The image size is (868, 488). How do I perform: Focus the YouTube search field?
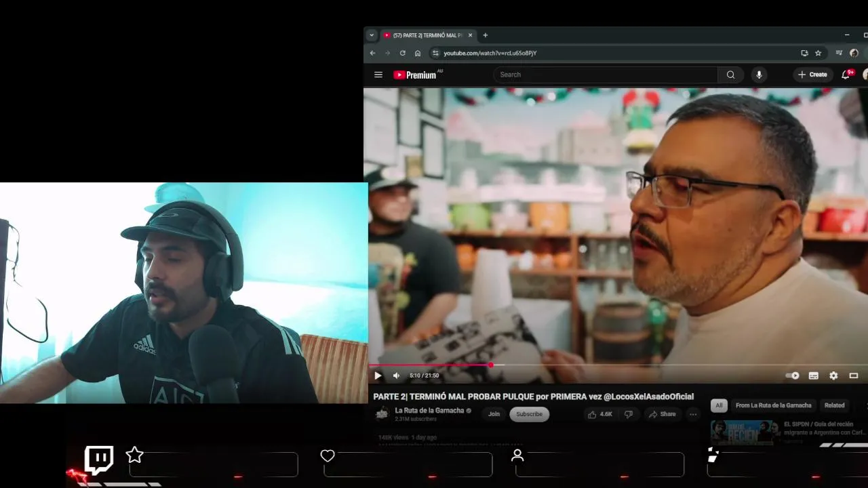point(606,75)
